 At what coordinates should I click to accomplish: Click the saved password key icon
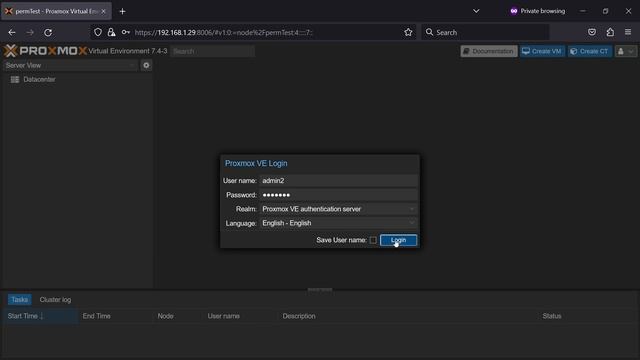point(125,32)
